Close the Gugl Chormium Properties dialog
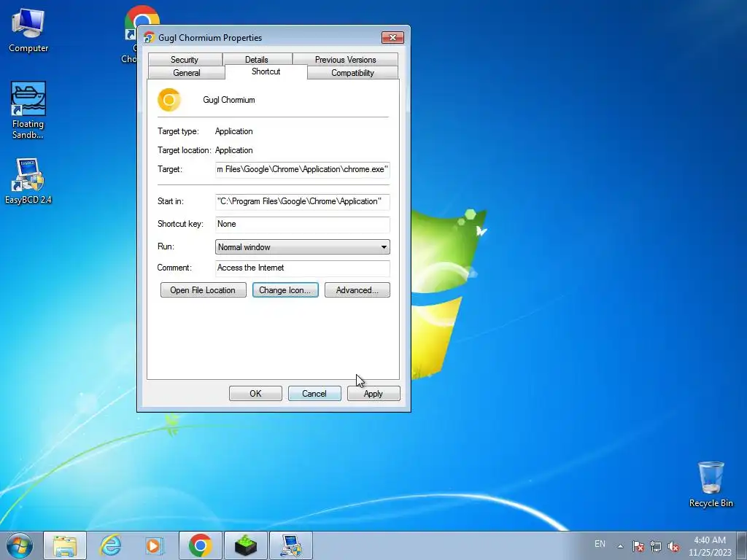747x560 pixels. [392, 38]
